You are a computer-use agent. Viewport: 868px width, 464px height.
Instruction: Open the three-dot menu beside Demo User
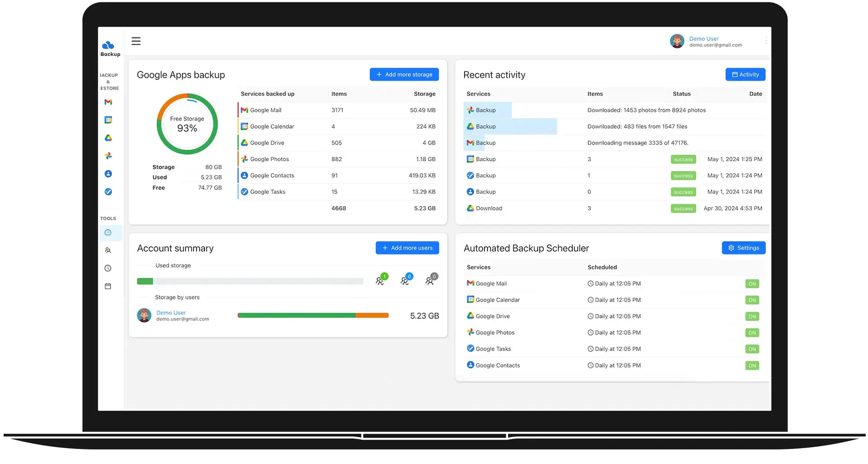(766, 41)
